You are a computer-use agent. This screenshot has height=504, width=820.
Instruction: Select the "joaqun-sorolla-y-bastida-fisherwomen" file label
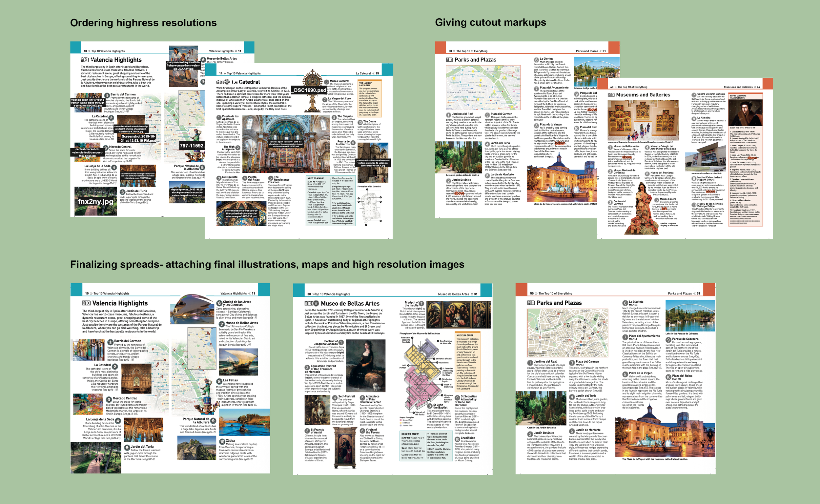(184, 65)
